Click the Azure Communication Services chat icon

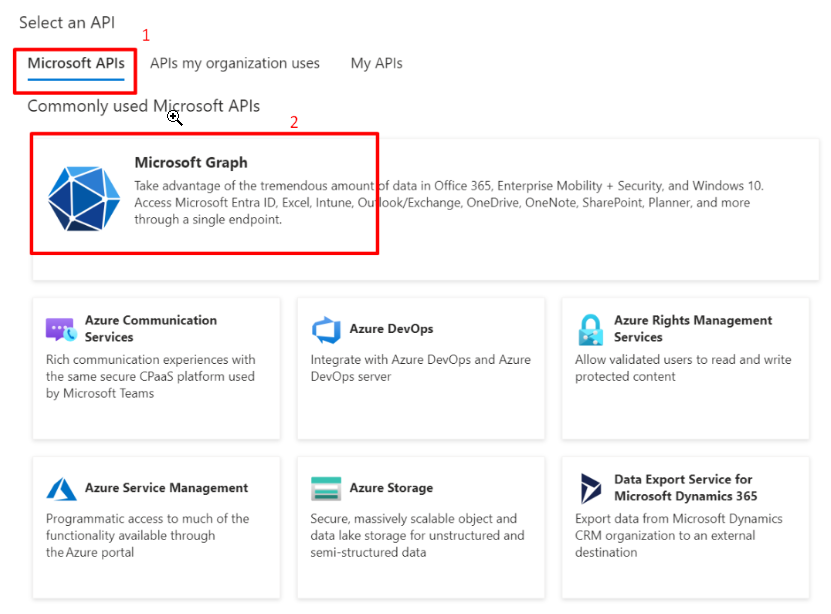pos(61,329)
